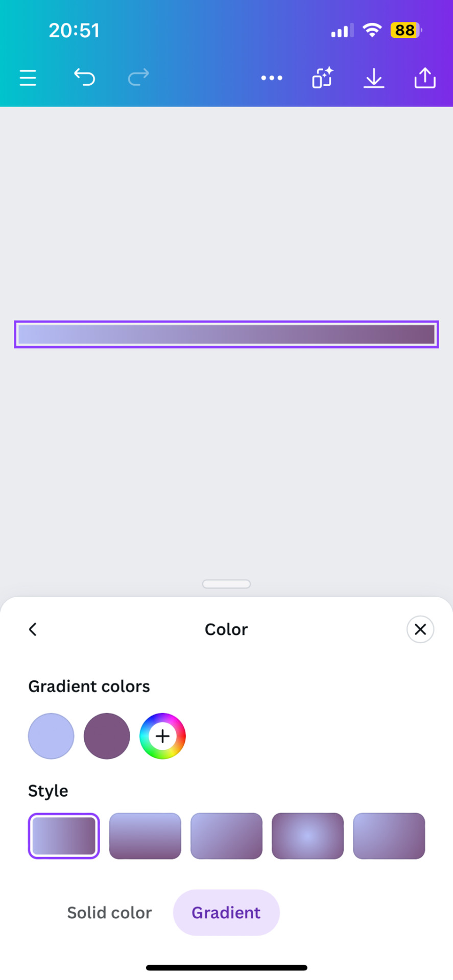Switch to the Gradient tab
453x980 pixels.
pos(226,913)
